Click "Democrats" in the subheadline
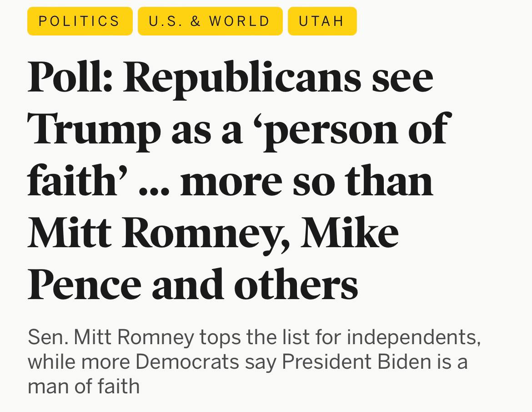Screen dimensions: 532x412 coord(187,362)
